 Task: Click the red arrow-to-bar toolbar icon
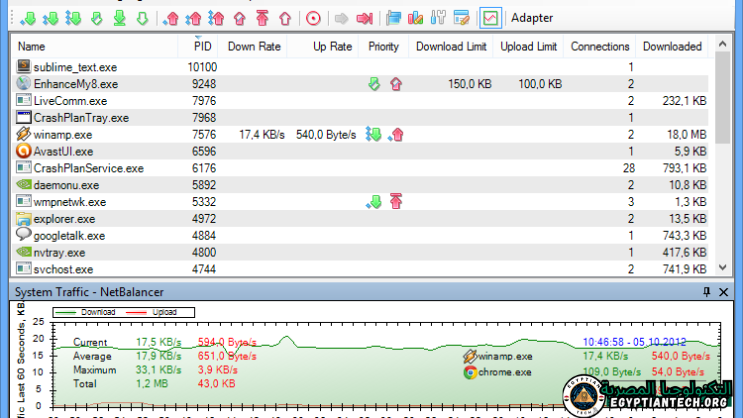click(x=364, y=18)
